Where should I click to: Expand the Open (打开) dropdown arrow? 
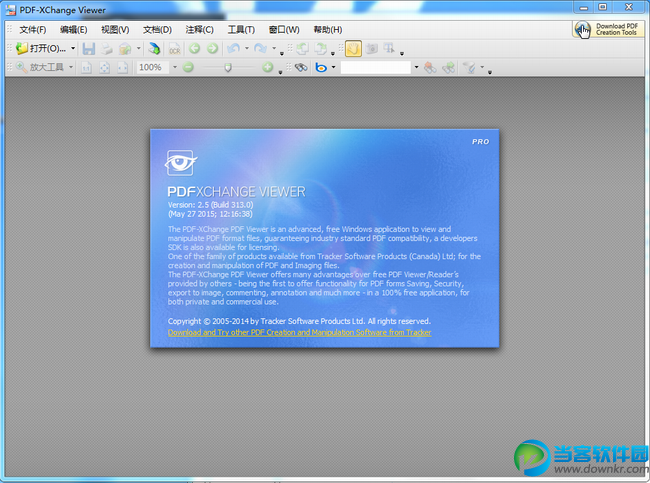coord(73,49)
